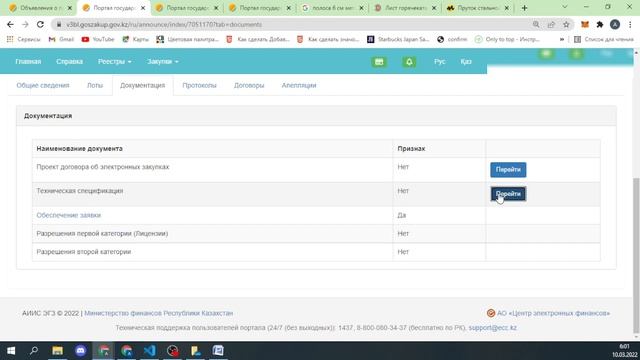Viewport: 640px width, 360px height.
Task: Go back using the browser back arrow
Action: [10, 24]
